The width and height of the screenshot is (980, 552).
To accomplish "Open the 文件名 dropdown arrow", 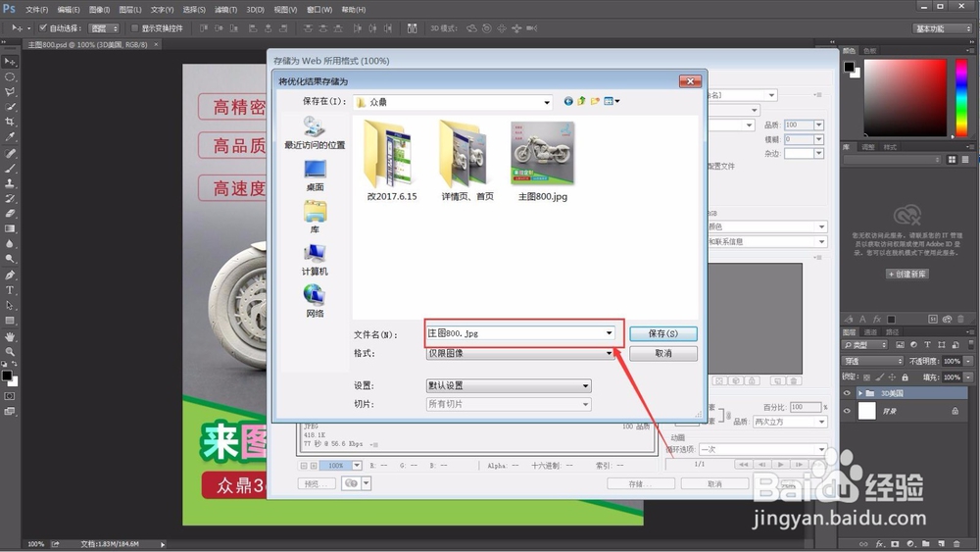I will pos(609,333).
